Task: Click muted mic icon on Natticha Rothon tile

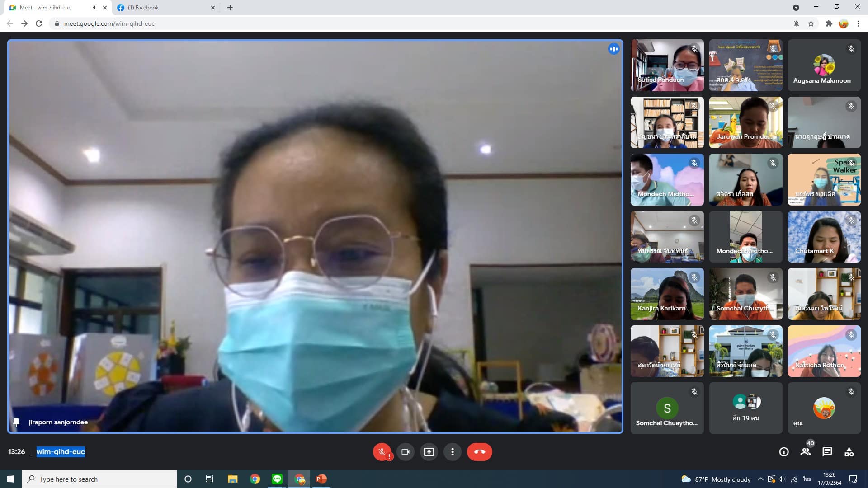Action: point(851,335)
